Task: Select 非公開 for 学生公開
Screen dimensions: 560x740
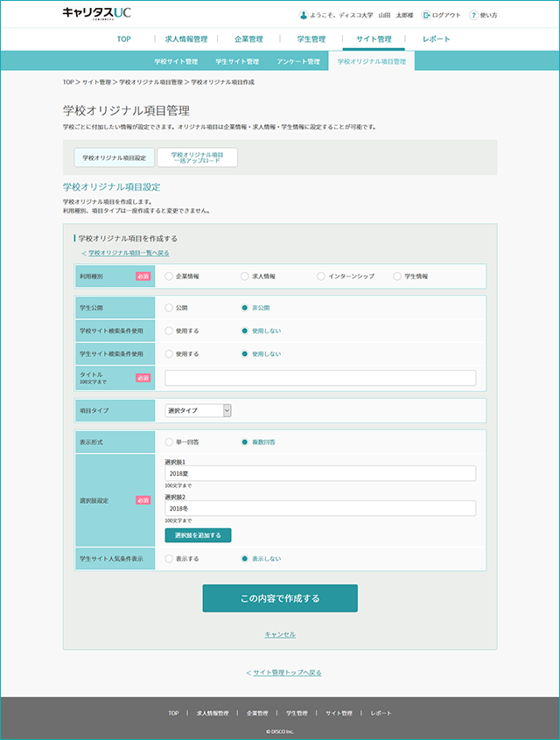Action: pos(245,308)
